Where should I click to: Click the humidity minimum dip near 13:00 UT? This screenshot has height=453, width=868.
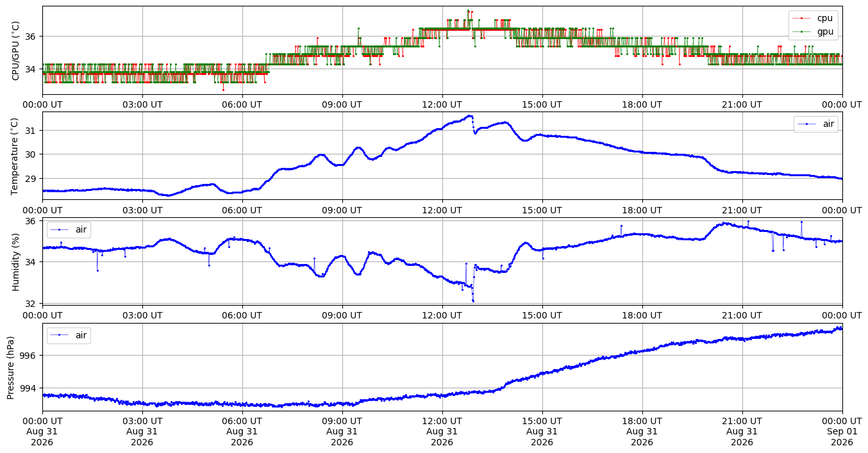(472, 301)
